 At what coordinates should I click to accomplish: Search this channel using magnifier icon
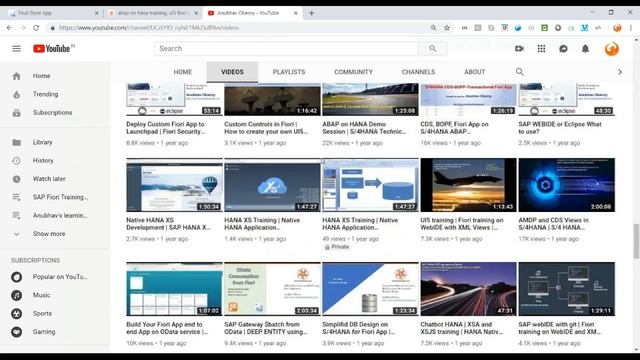click(x=520, y=72)
